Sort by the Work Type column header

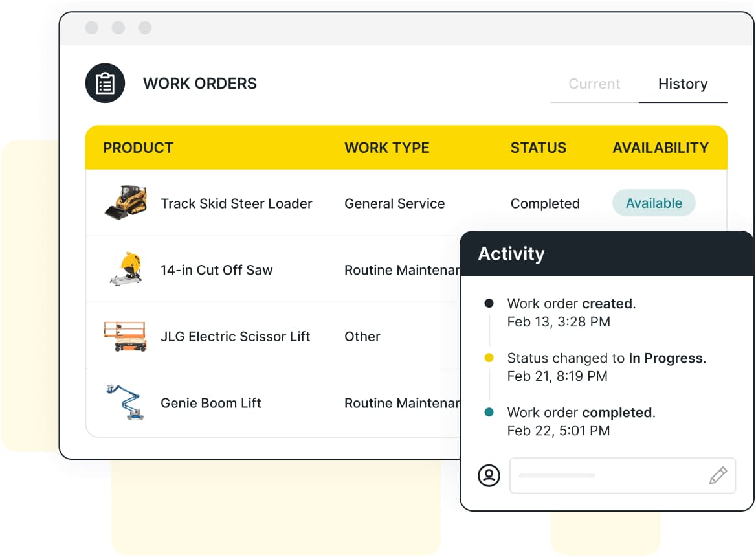(387, 148)
